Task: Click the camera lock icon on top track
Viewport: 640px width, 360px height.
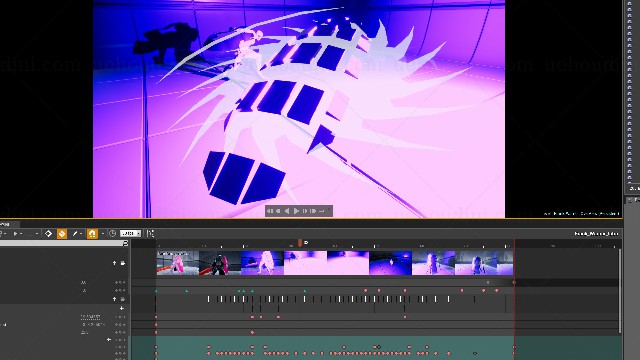Action: [123, 263]
